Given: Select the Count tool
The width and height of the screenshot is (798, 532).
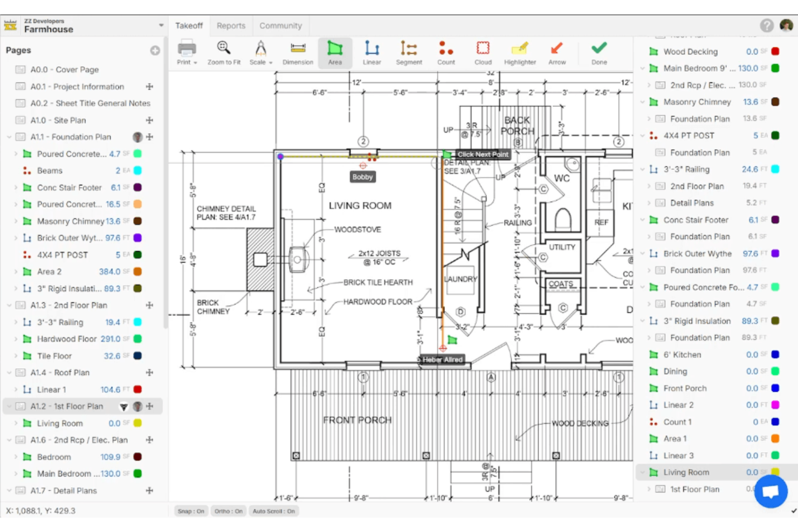Looking at the screenshot, I should [x=446, y=52].
